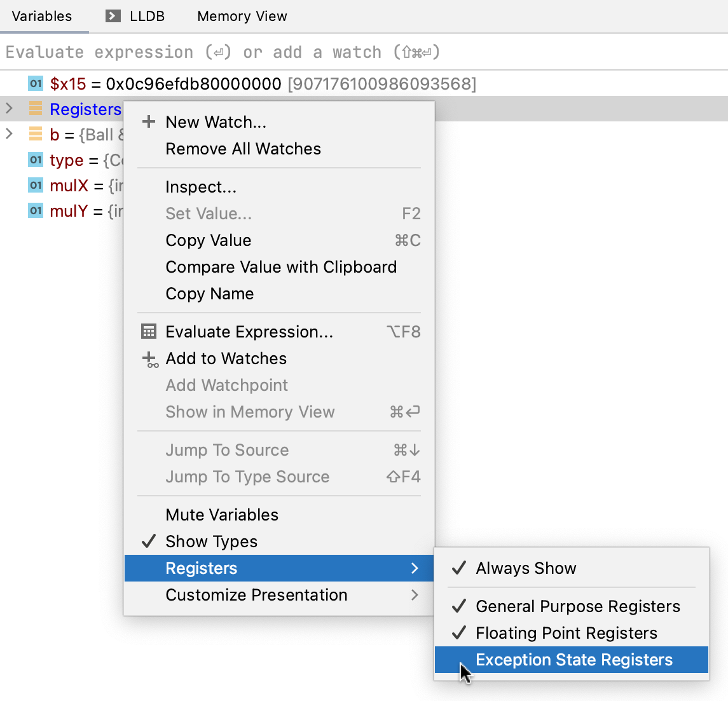Screen dimensions: 728x701
Task: Select Copy Value from context menu
Action: [x=209, y=240]
